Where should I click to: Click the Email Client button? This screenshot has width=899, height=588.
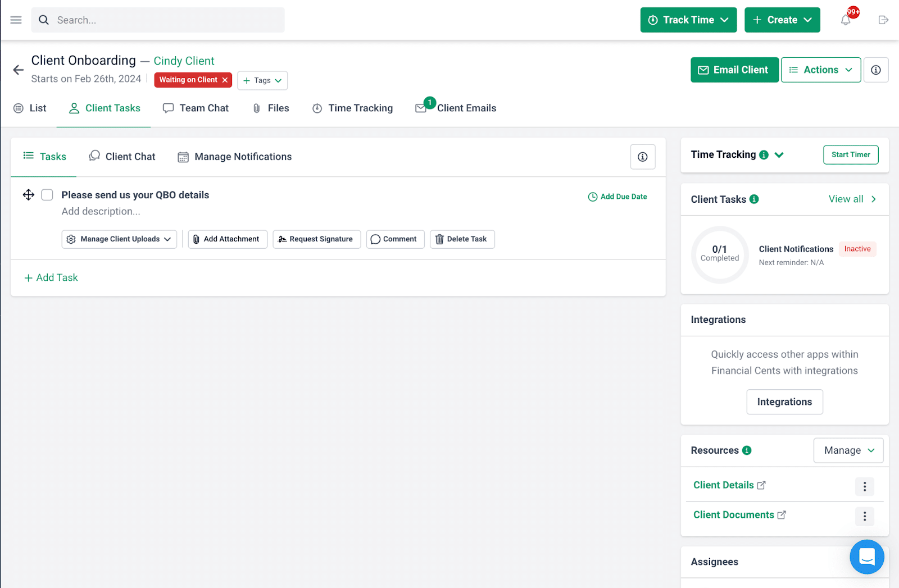click(x=734, y=70)
